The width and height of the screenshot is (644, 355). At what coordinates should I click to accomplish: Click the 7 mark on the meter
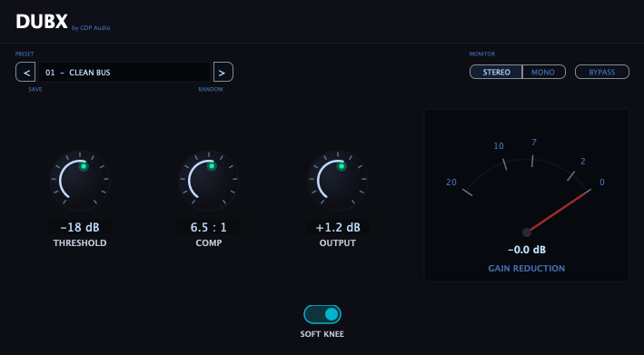(534, 143)
